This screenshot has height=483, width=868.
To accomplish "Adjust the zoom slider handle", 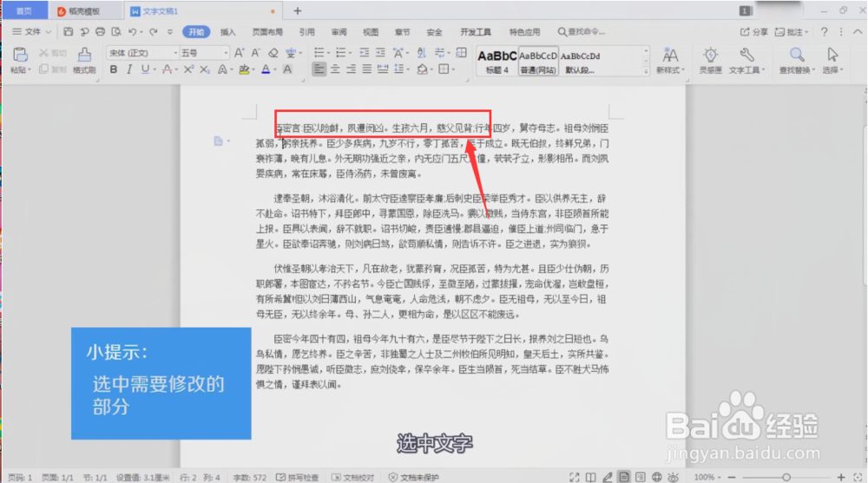I will pos(786,477).
